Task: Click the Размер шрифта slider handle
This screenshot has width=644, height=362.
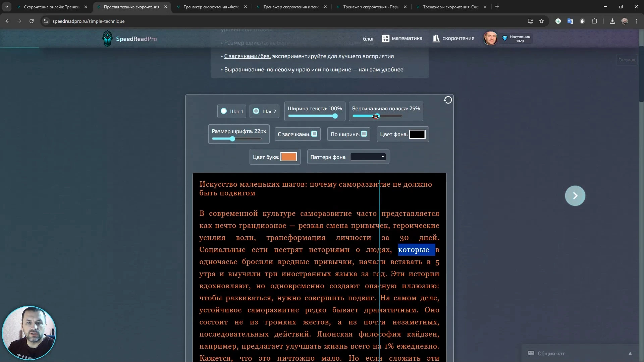Action: coord(232,139)
